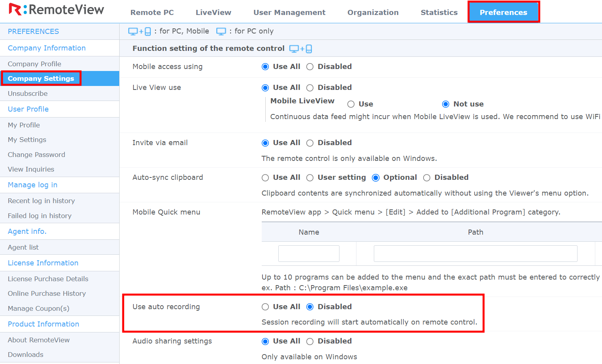Click the Downloads sidebar item

(x=25, y=355)
